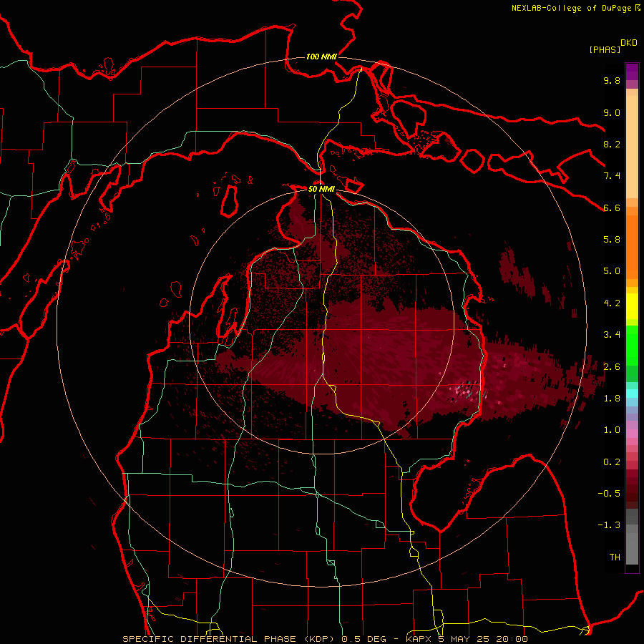
Task: Click the TH threshold label on the scale
Action: (x=615, y=557)
